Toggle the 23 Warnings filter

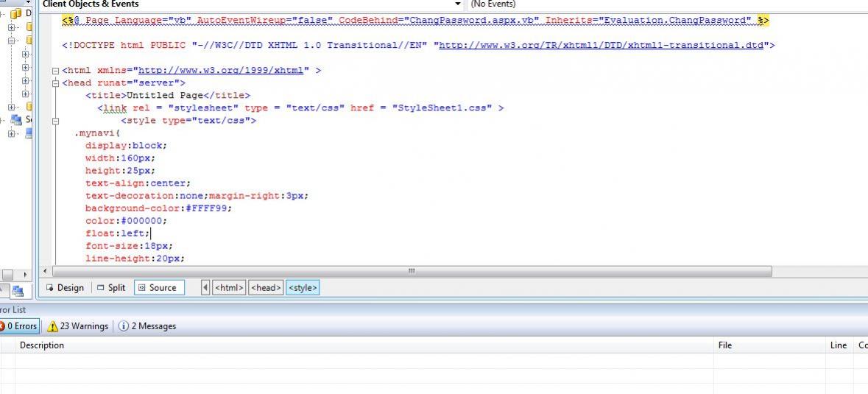tap(77, 326)
